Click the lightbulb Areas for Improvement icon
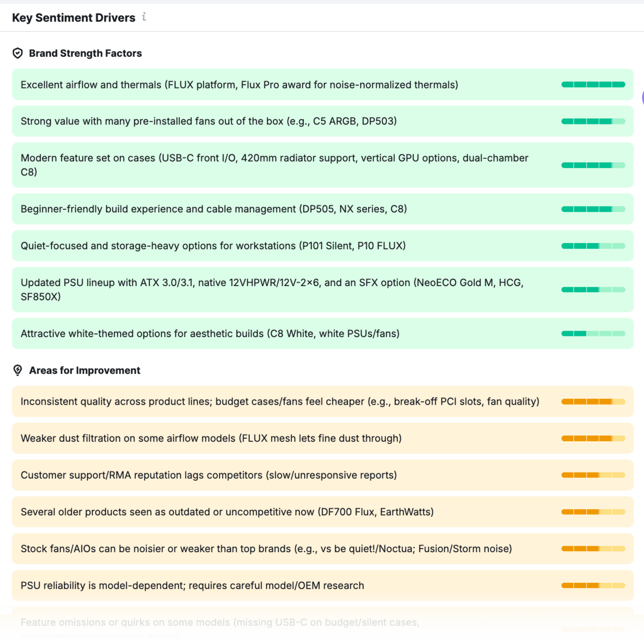The width and height of the screenshot is (644, 644). [18, 370]
